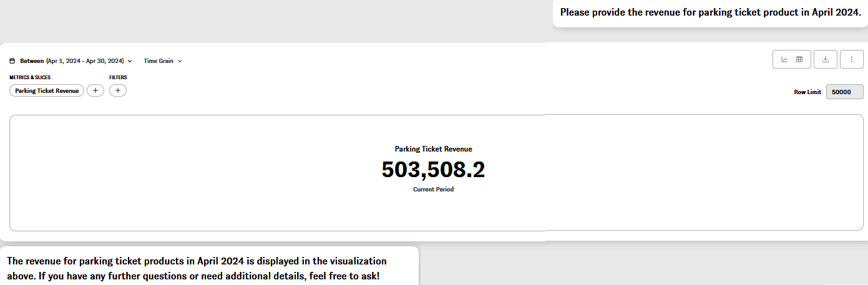This screenshot has height=285, width=868.
Task: Add a new metric with plus button
Action: coord(95,90)
